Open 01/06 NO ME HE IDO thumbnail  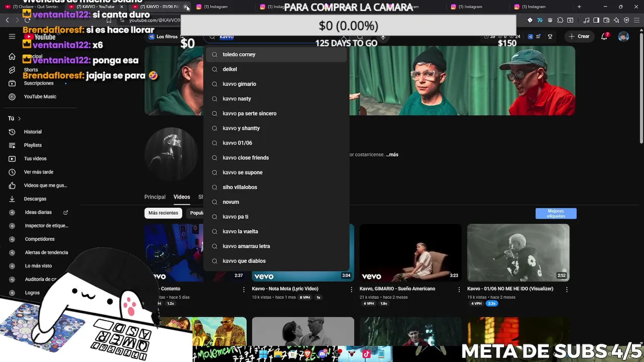pyautogui.click(x=518, y=252)
